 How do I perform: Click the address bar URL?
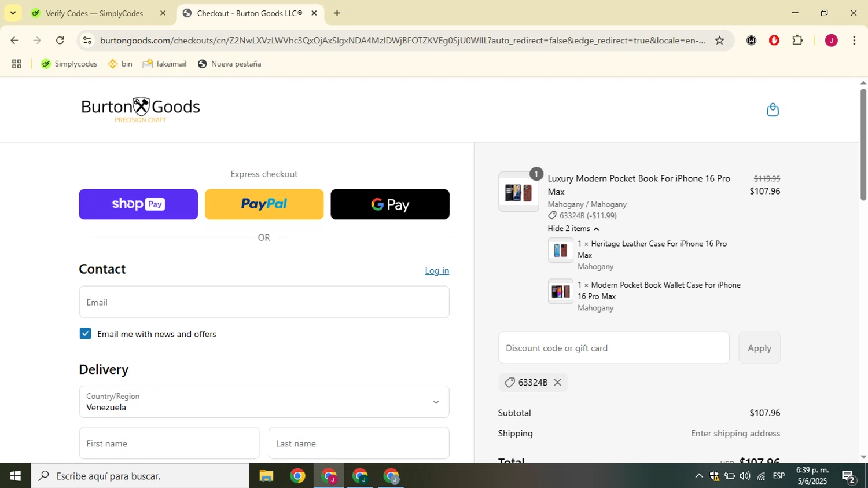[403, 41]
